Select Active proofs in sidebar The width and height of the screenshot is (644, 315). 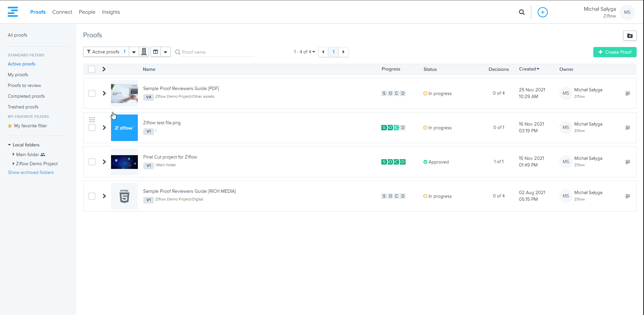(x=21, y=64)
